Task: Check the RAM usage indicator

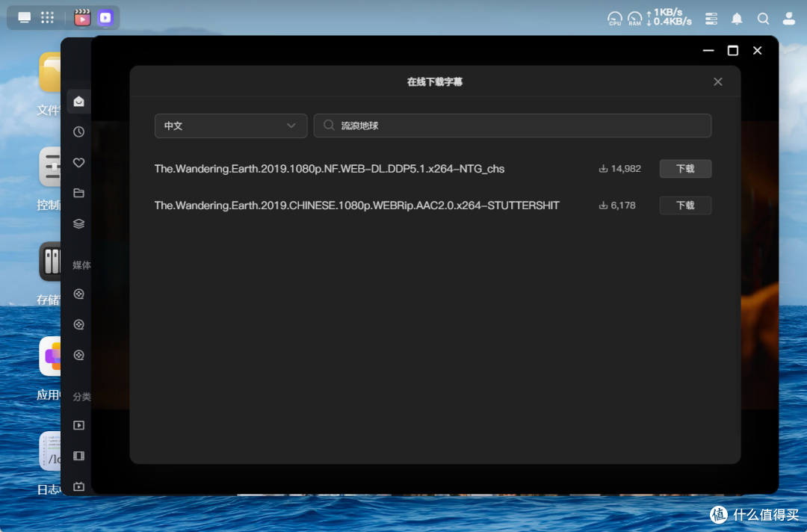Action: pos(634,19)
